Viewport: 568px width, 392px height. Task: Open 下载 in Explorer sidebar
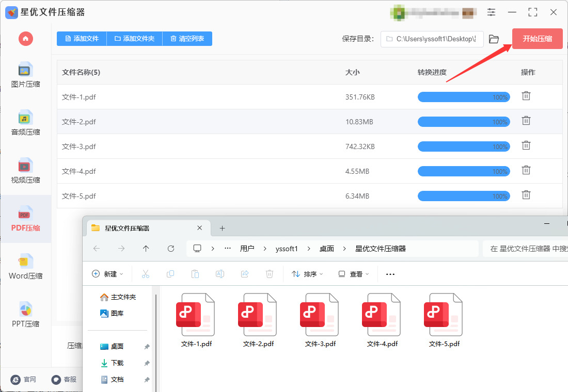point(112,363)
